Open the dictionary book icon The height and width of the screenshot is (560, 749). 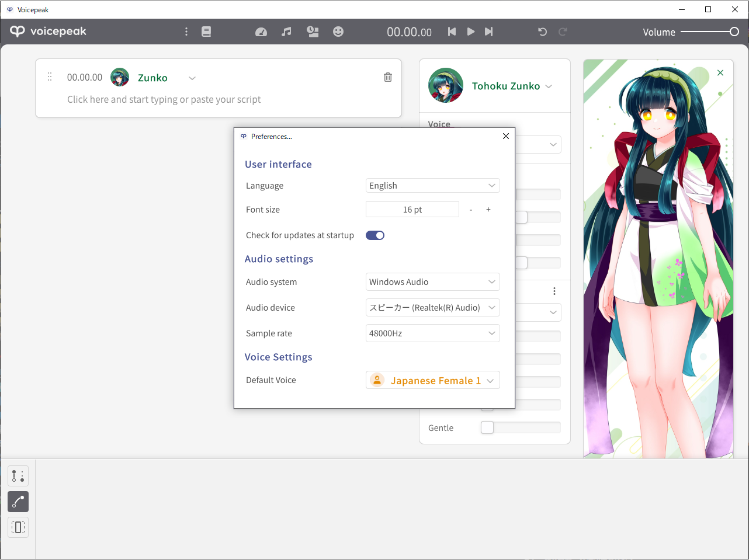pos(206,32)
